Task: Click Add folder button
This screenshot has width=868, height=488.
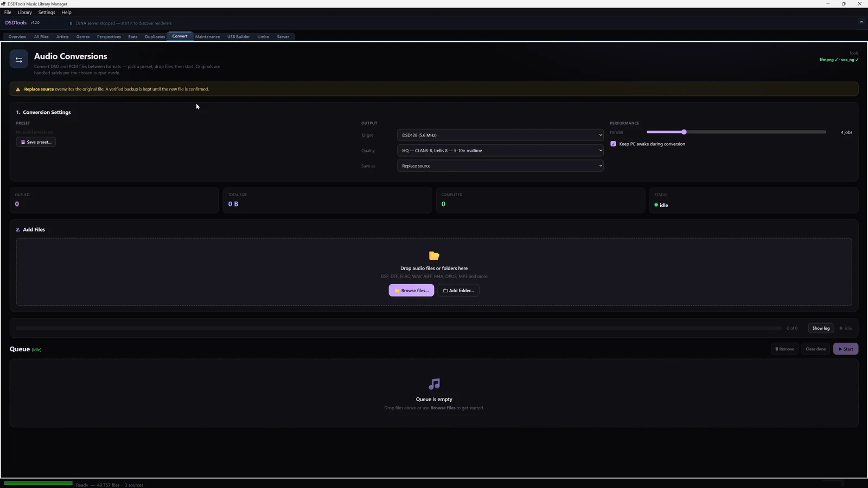Action: point(458,291)
